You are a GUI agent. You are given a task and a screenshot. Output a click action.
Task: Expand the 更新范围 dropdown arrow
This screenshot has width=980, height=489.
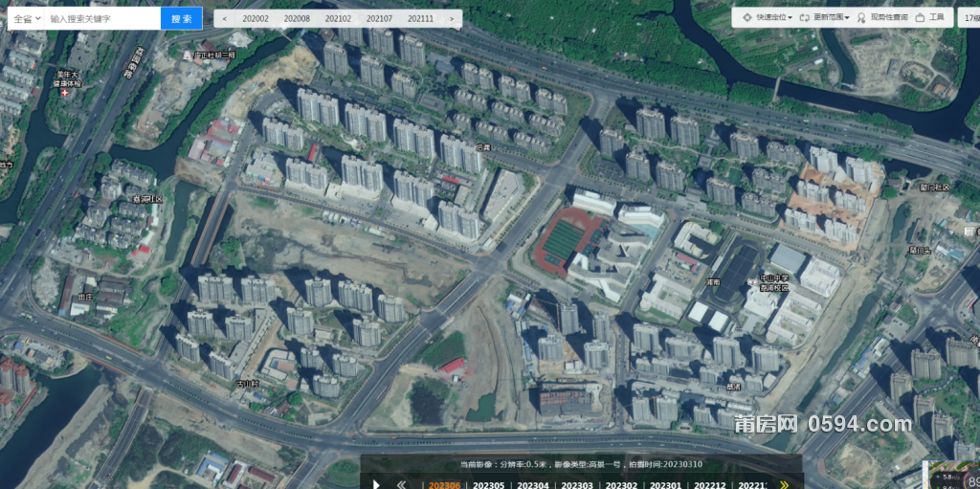(847, 17)
